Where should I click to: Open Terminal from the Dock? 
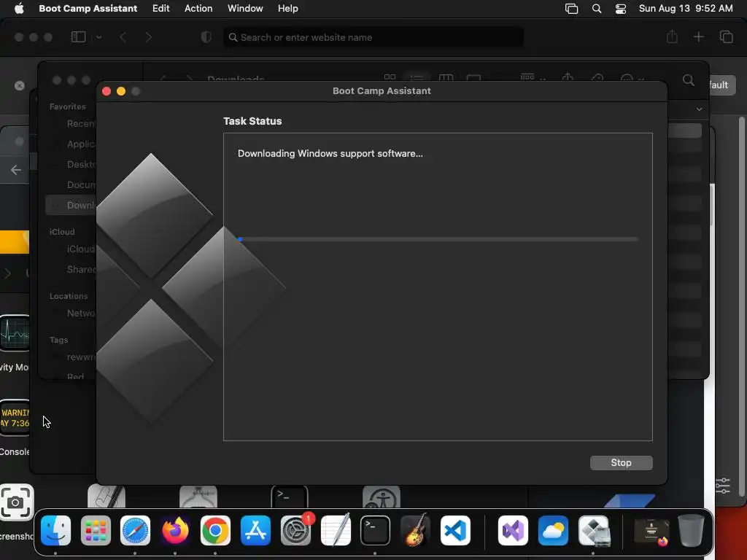(x=375, y=531)
